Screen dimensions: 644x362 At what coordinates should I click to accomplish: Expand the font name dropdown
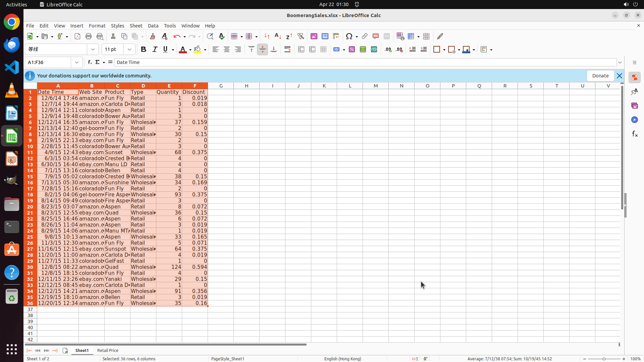pos(93,50)
